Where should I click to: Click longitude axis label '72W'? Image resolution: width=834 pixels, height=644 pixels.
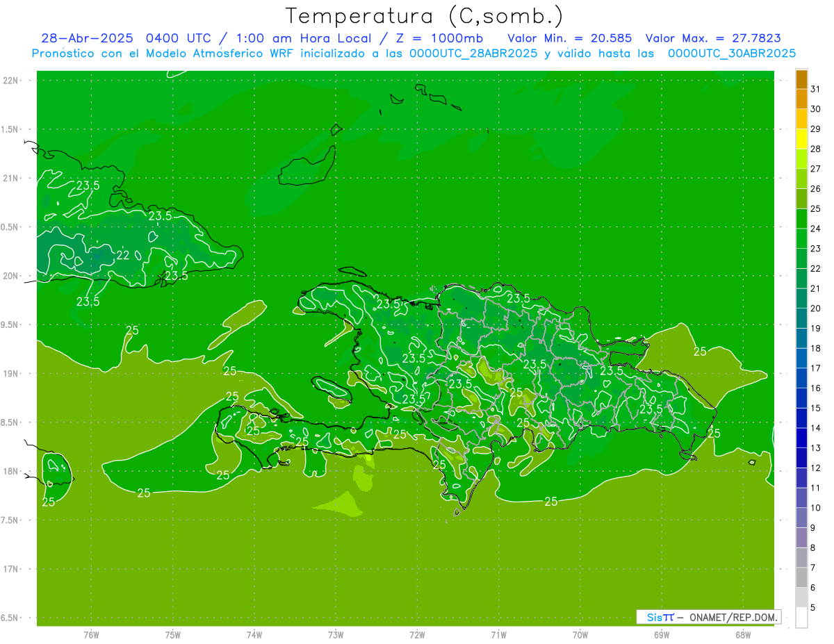pyautogui.click(x=417, y=635)
